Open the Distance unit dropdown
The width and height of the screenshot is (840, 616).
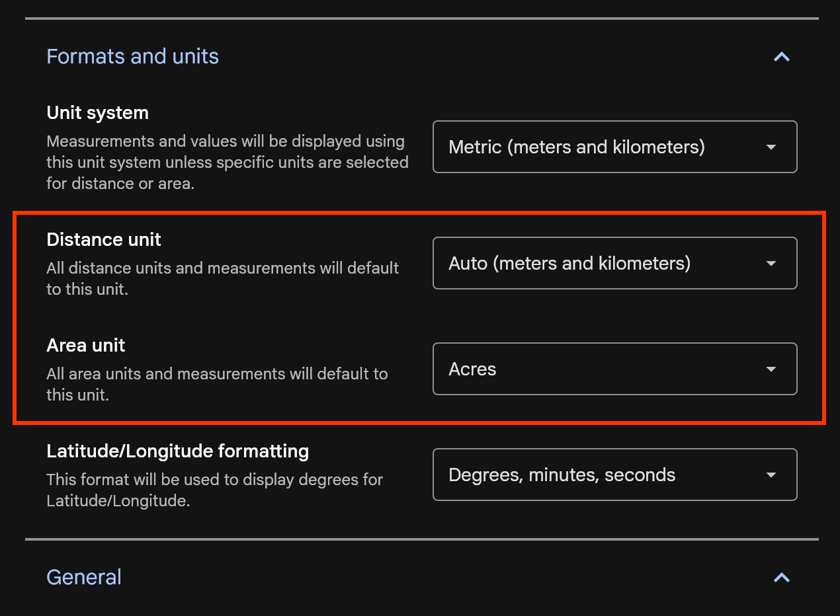[x=615, y=263]
